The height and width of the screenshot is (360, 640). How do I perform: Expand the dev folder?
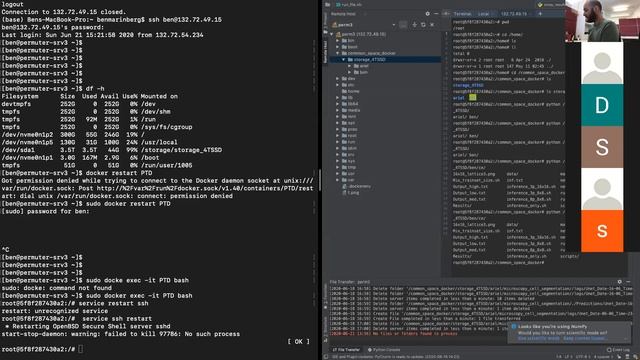tap(338, 78)
